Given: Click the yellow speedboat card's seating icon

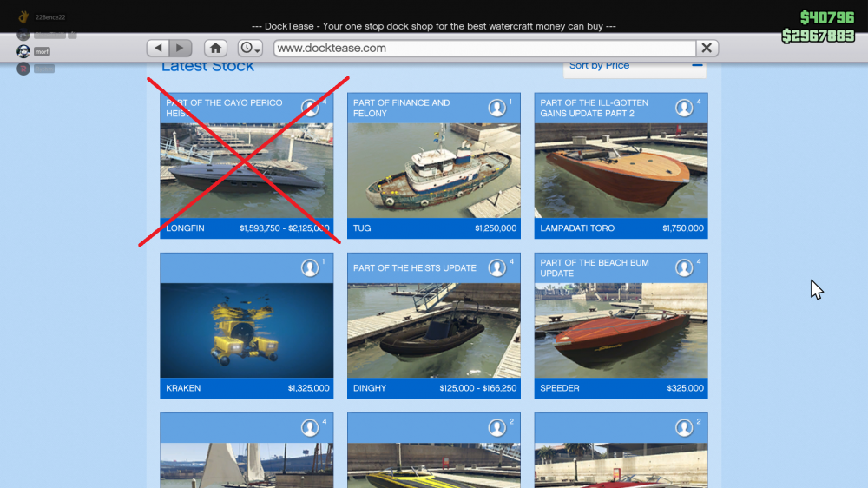Looking at the screenshot, I should (497, 427).
